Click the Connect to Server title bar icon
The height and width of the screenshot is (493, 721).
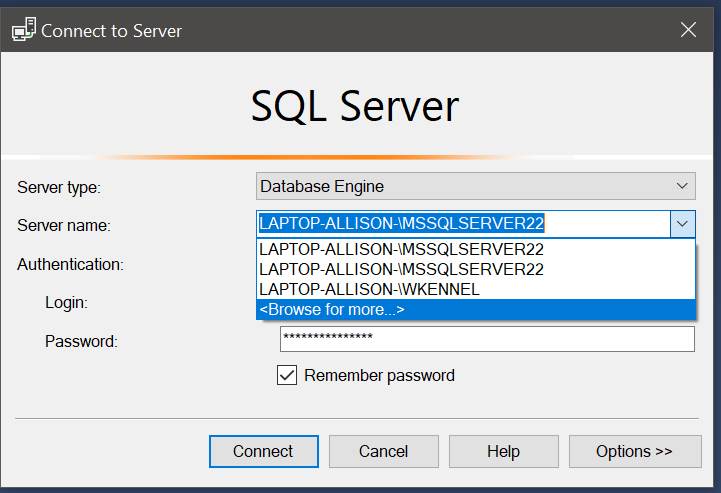click(23, 30)
